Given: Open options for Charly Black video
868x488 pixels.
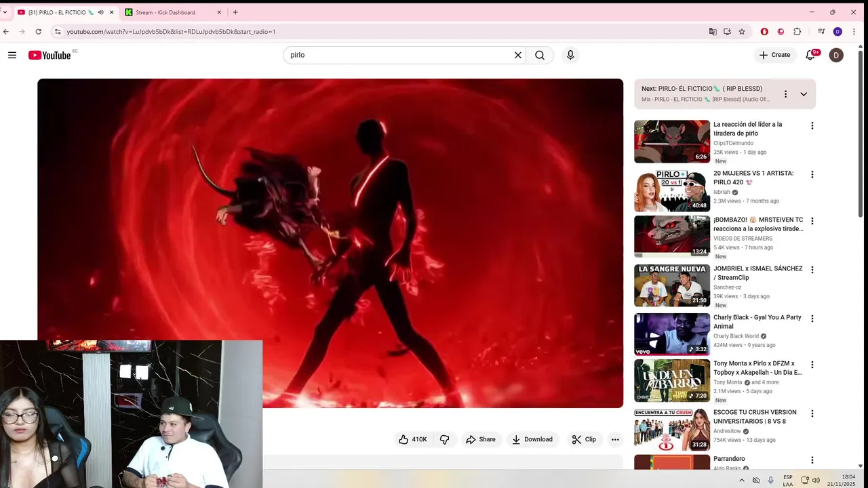Looking at the screenshot, I should (812, 318).
